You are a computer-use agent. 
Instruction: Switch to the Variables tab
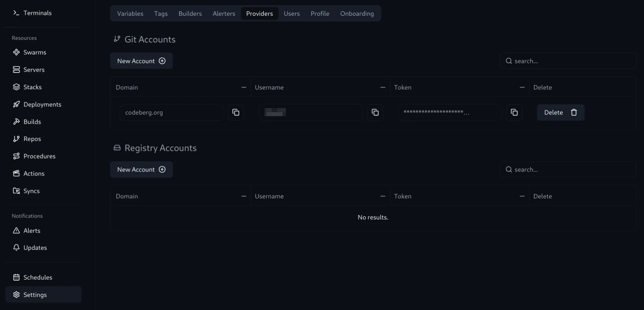(130, 13)
